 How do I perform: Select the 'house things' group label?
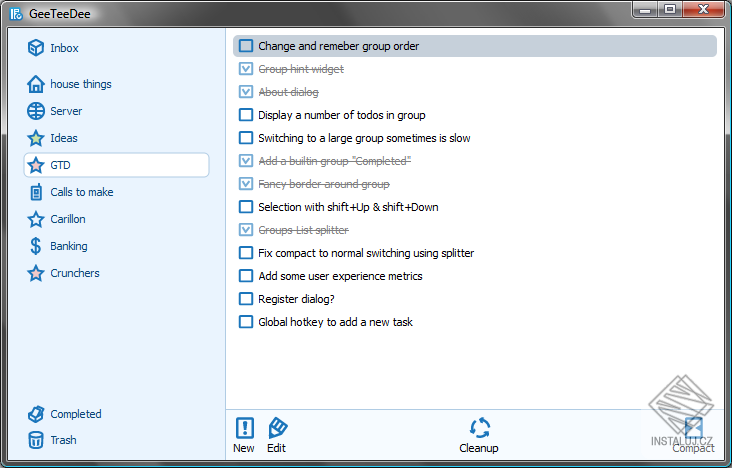(81, 85)
